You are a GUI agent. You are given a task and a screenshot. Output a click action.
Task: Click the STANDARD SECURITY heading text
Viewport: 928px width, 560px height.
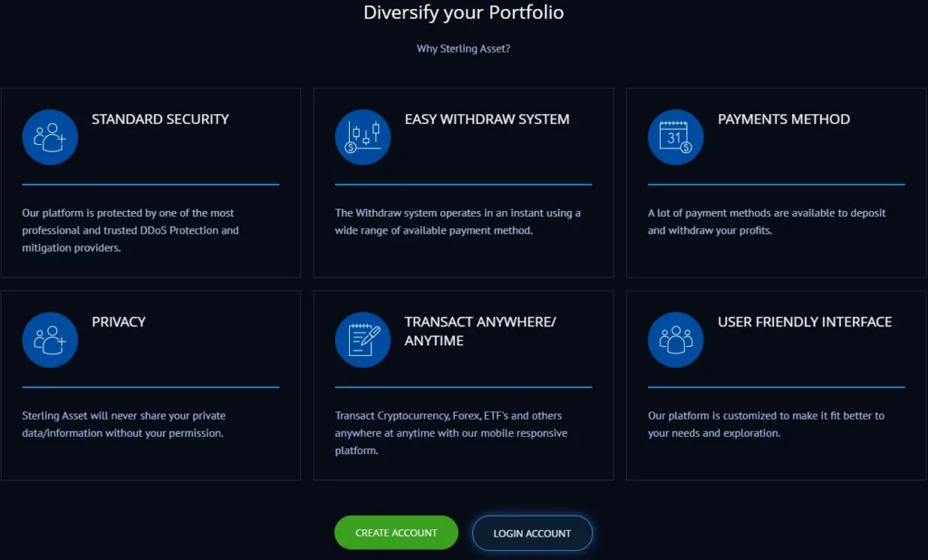160,119
